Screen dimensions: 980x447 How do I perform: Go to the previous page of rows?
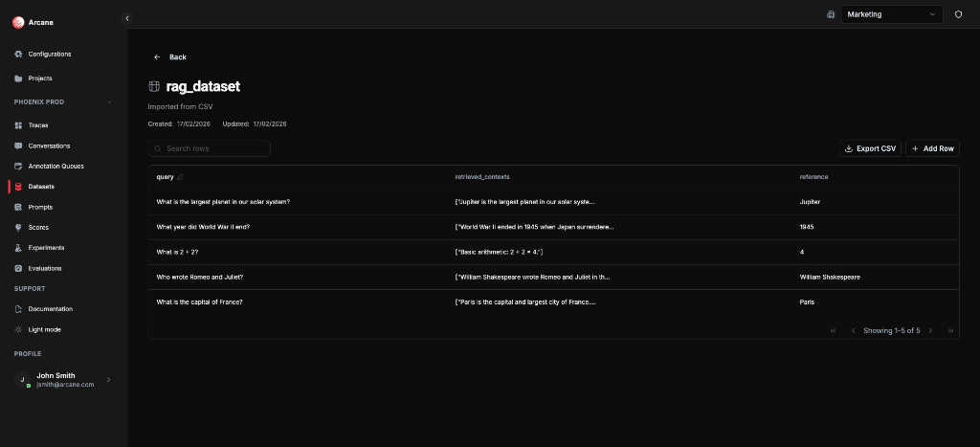[x=853, y=331]
